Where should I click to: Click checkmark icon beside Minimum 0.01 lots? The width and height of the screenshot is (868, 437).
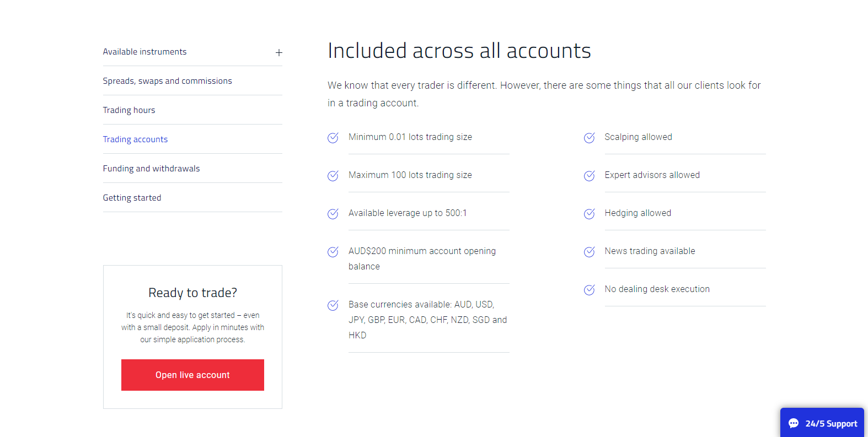point(333,138)
